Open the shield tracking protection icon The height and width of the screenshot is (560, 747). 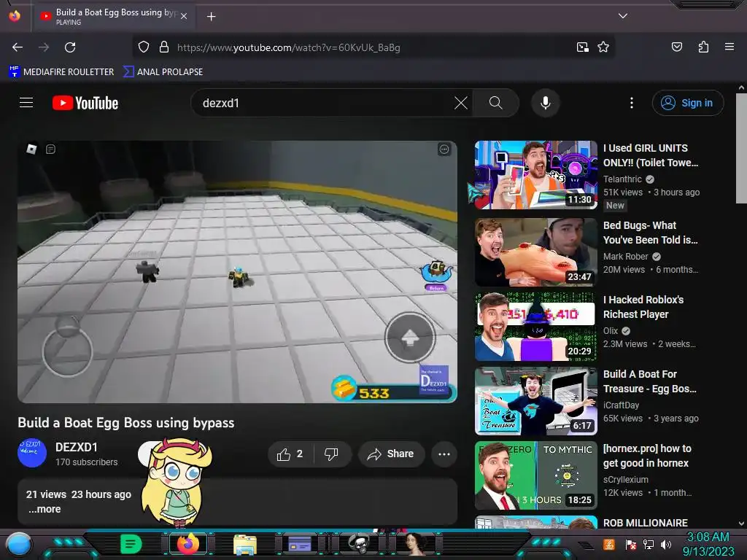tap(144, 47)
